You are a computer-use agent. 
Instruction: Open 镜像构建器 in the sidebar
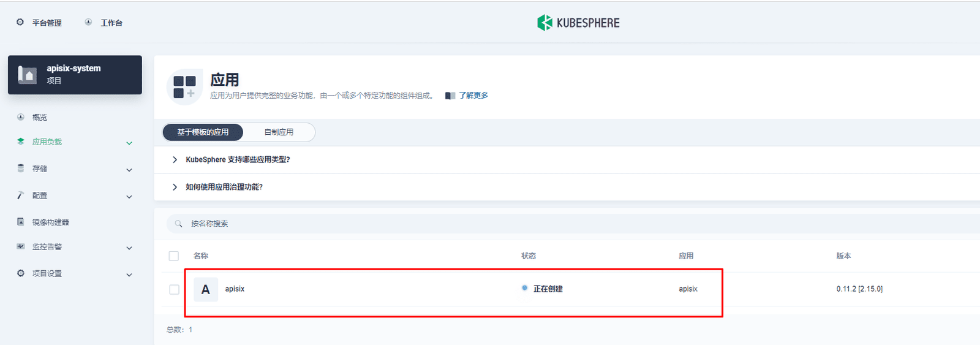[51, 222]
